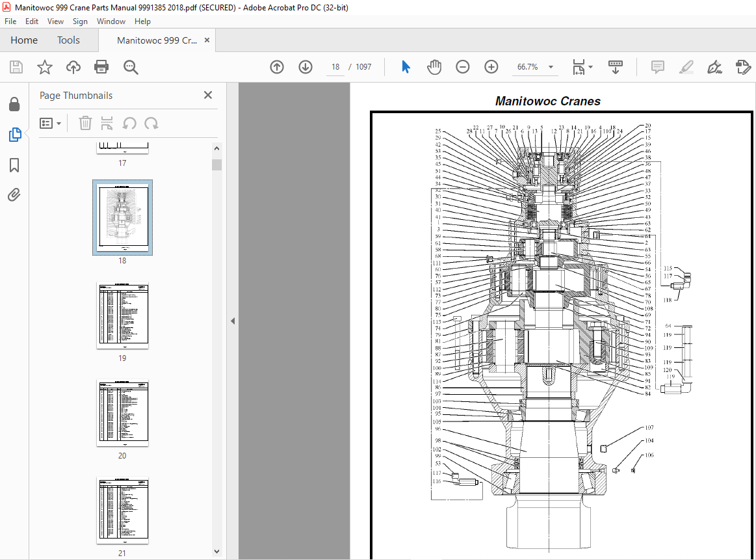Go to previous page arrow
Viewport: 756px width, 560px height.
click(x=277, y=67)
